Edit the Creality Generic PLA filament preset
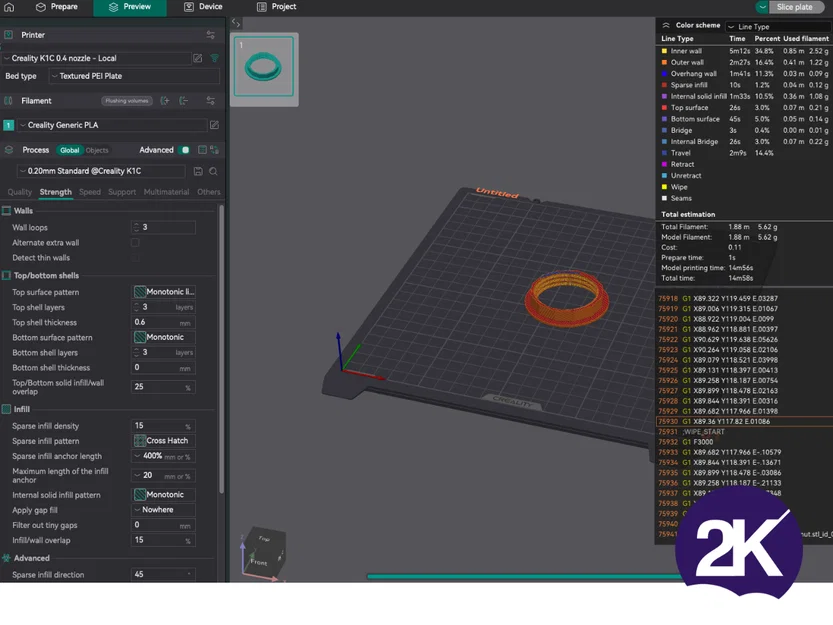Image resolution: width=833 pixels, height=625 pixels. click(214, 125)
